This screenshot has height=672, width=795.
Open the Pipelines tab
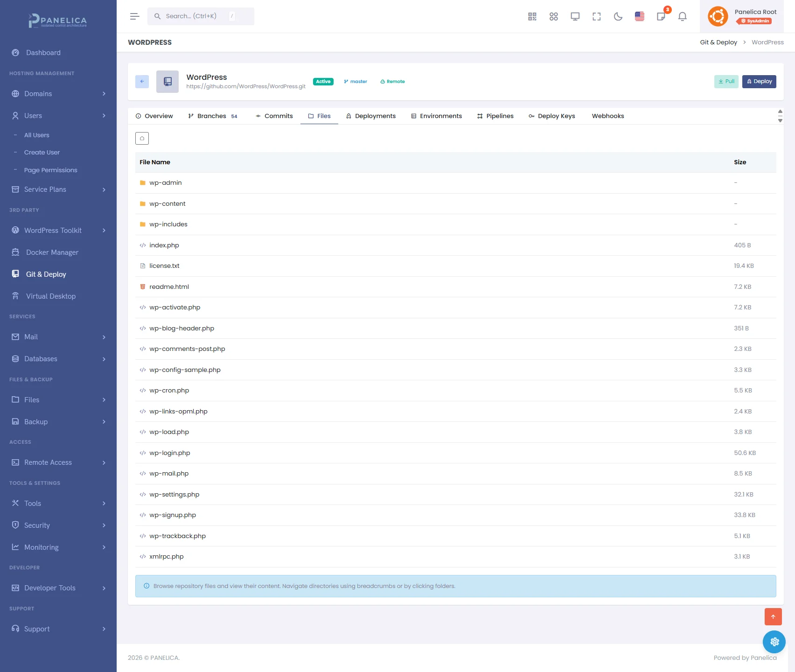click(x=495, y=116)
